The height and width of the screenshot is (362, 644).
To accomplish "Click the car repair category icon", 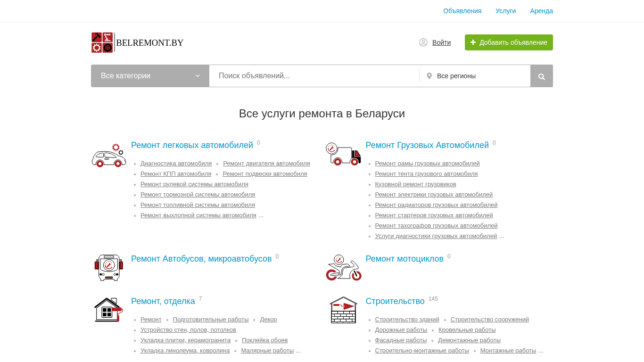I will (x=108, y=156).
